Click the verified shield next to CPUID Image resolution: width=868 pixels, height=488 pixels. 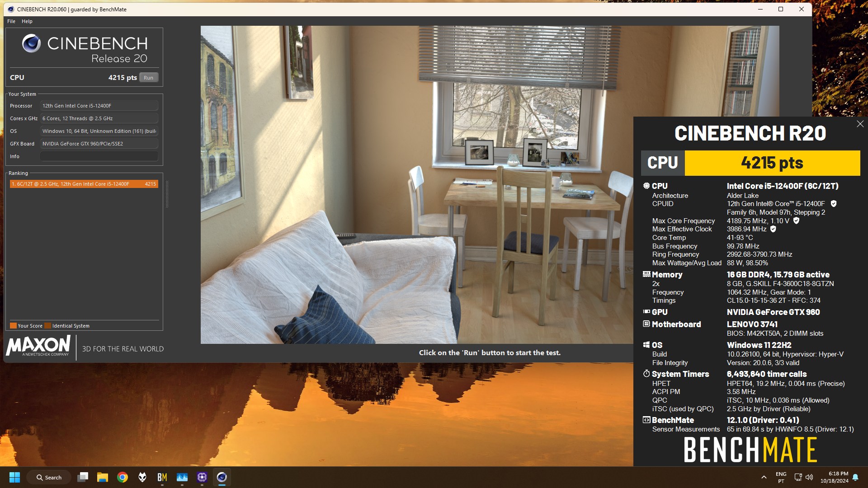(834, 204)
